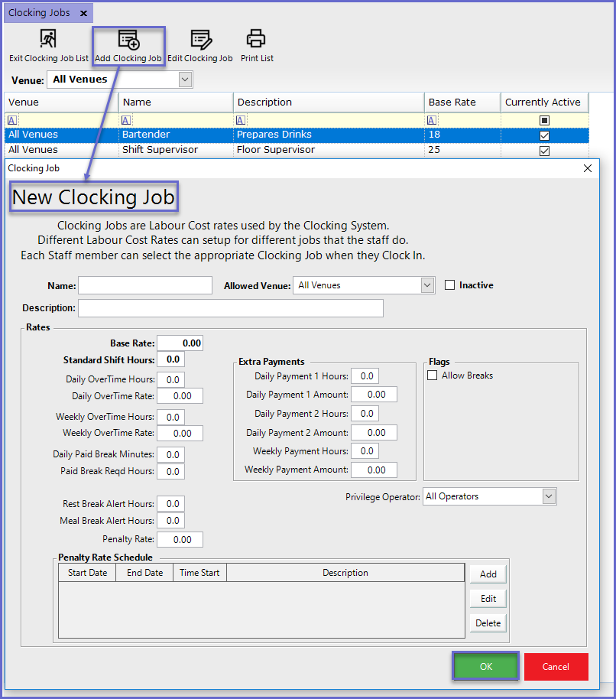The width and height of the screenshot is (616, 699).
Task: Enable the Allow Breaks flag
Action: pyautogui.click(x=433, y=376)
